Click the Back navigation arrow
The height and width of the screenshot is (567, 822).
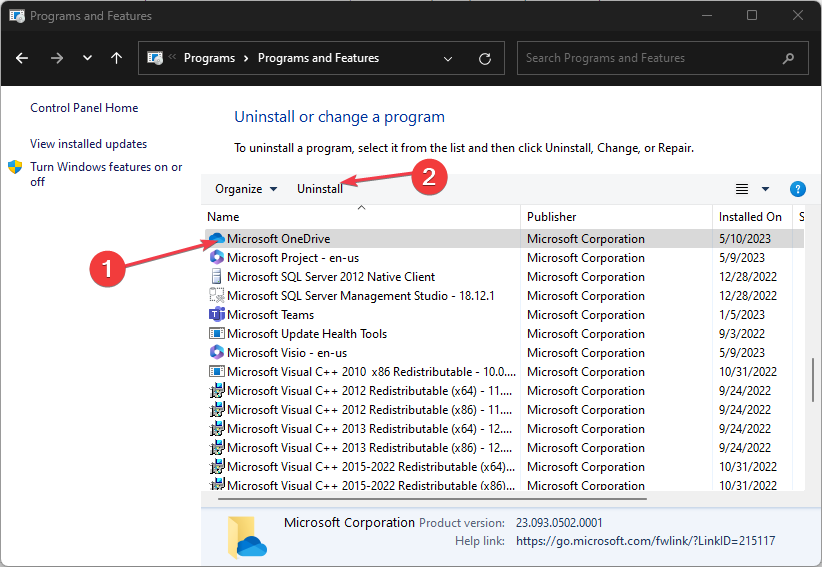coord(22,58)
